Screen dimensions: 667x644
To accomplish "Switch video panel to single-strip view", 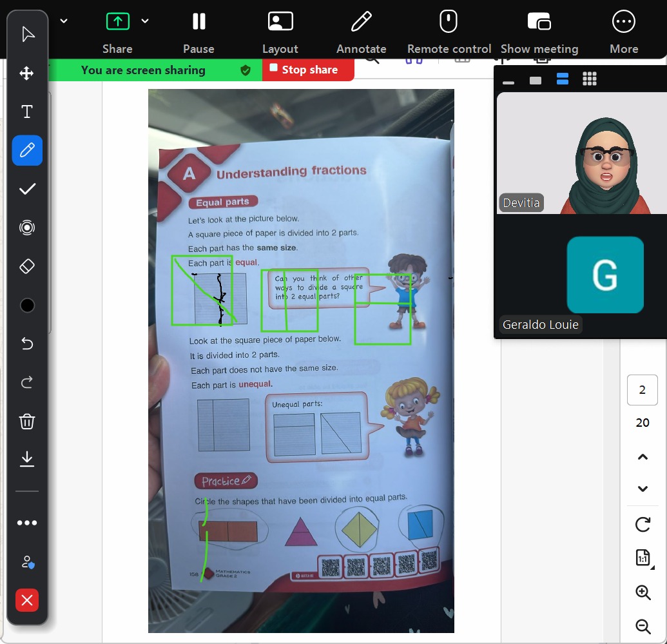I will [536, 81].
